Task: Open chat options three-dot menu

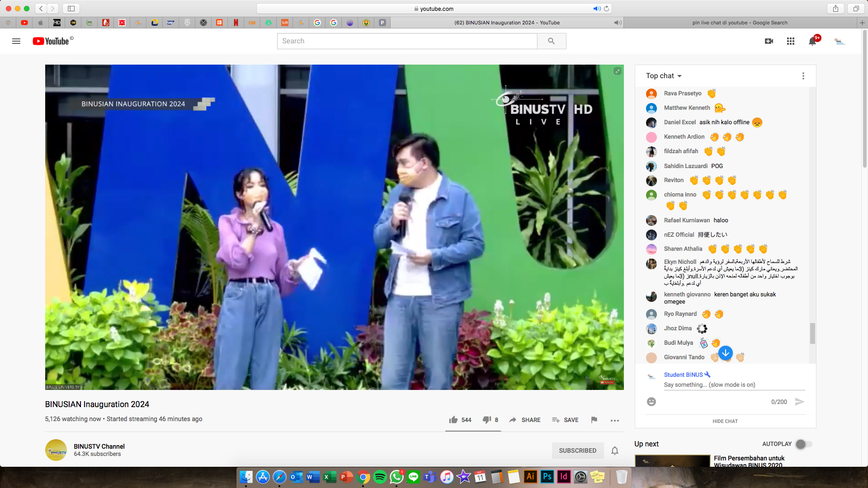Action: click(803, 76)
